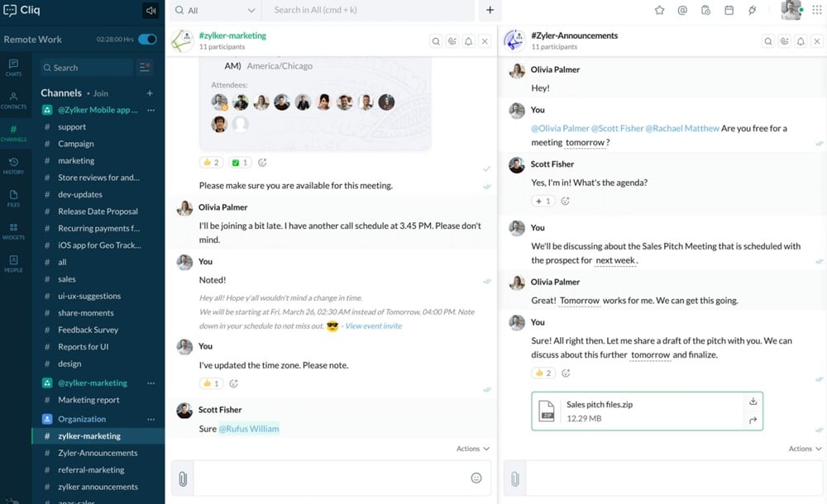Viewport: 827px width, 504px height.
Task: Open starred messages via star icon
Action: pos(659,10)
